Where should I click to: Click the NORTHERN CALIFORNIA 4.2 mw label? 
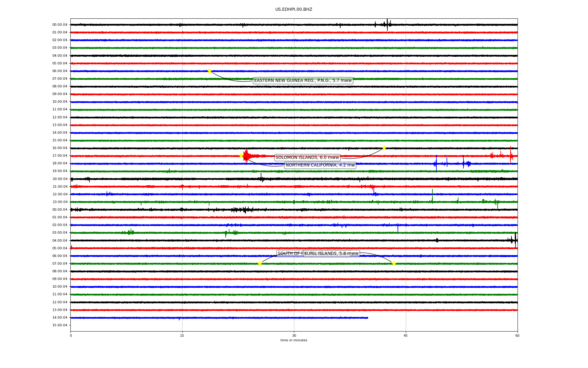click(320, 165)
